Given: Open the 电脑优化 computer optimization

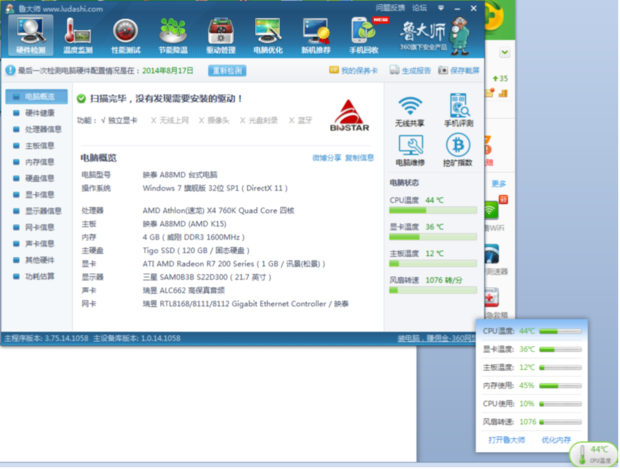Looking at the screenshot, I should [268, 36].
